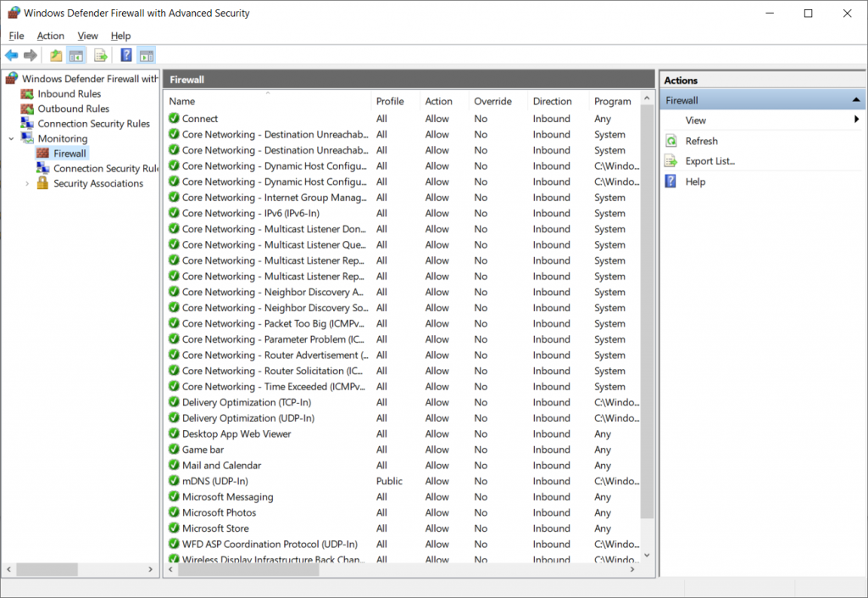Click the rule list vertical scrollbar thumb
868x598 pixels.
click(x=647, y=311)
